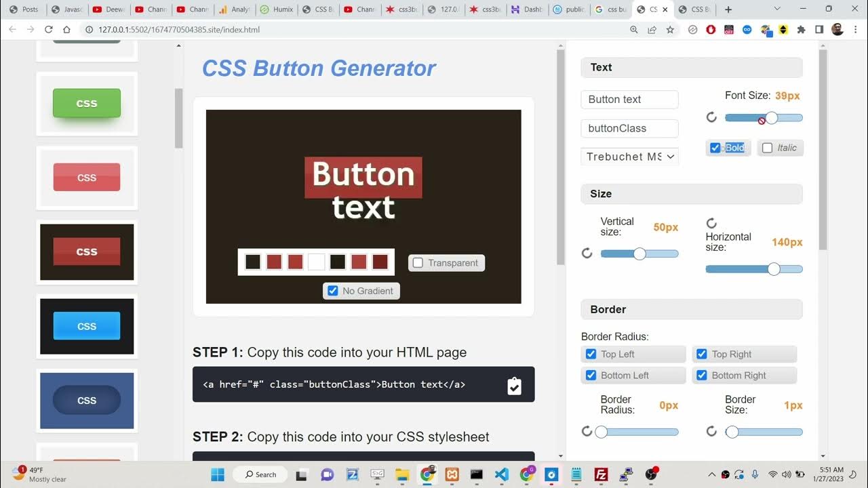Uncheck the No Gradient option
868x488 pixels.
pos(332,291)
